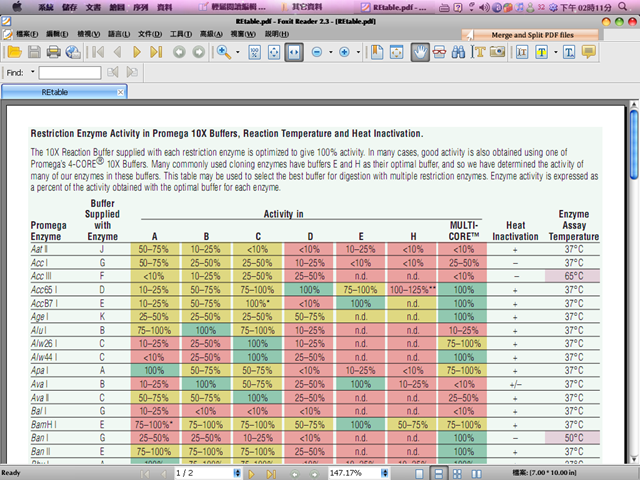Image resolution: width=640 pixels, height=480 pixels.
Task: Click the zoom in plus button
Action: coord(344,52)
